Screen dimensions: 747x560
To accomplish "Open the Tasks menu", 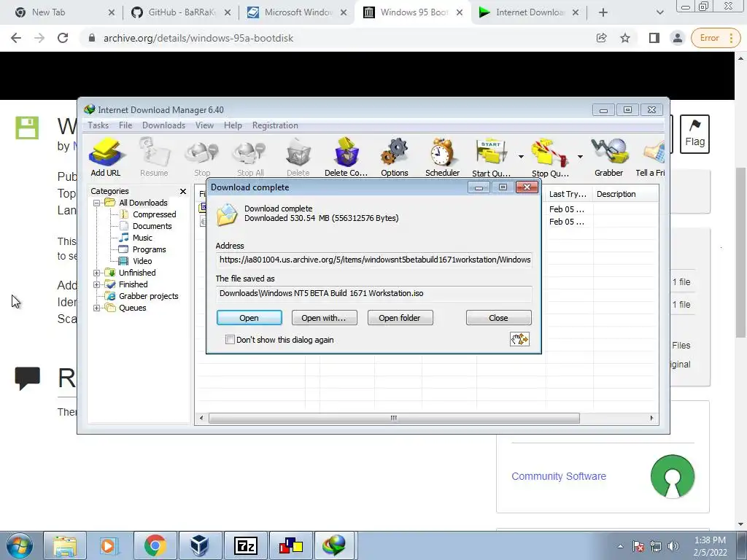I will 98,125.
